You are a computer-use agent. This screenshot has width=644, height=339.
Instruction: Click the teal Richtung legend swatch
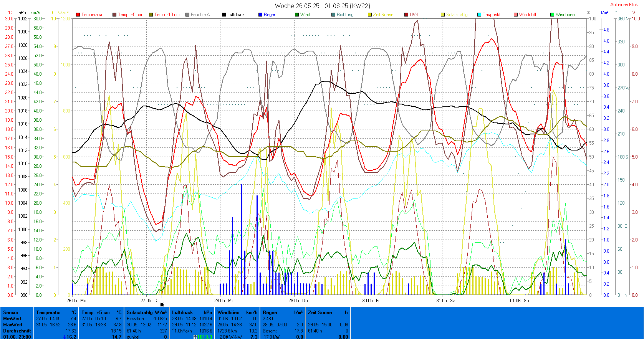[x=333, y=15]
